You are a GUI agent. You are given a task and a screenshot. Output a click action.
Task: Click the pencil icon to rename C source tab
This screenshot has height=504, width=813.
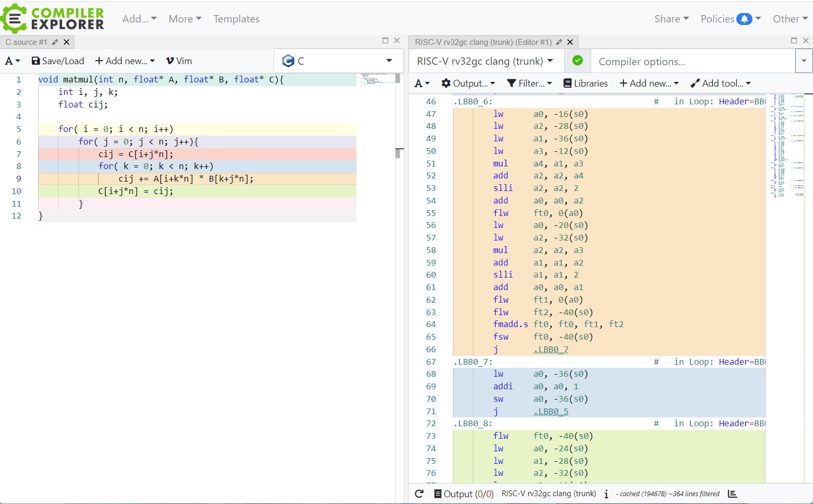(x=55, y=42)
